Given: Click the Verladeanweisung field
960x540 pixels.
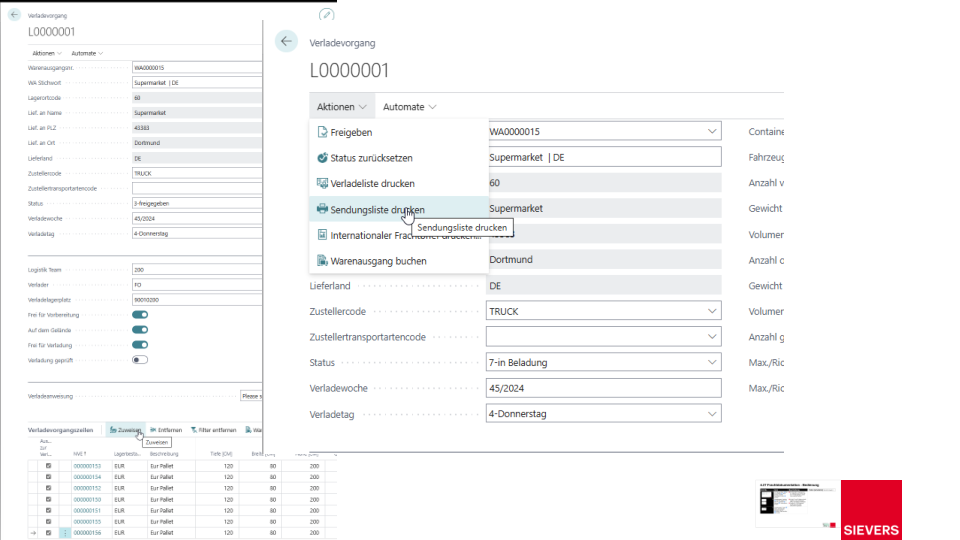Looking at the screenshot, I should coord(251,396).
